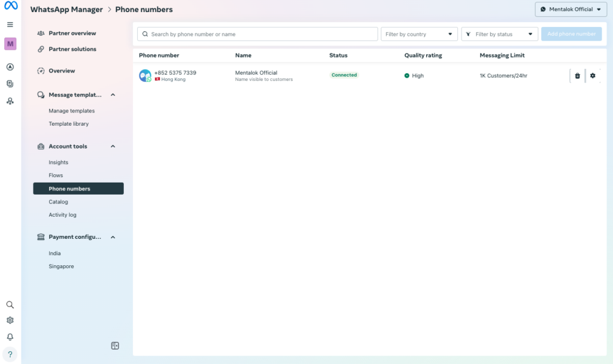
Task: Open settings for Mentalok Official number
Action: tap(593, 76)
